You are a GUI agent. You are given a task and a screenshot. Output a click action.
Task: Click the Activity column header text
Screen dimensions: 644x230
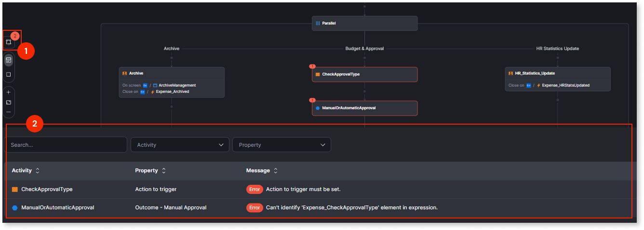22,171
